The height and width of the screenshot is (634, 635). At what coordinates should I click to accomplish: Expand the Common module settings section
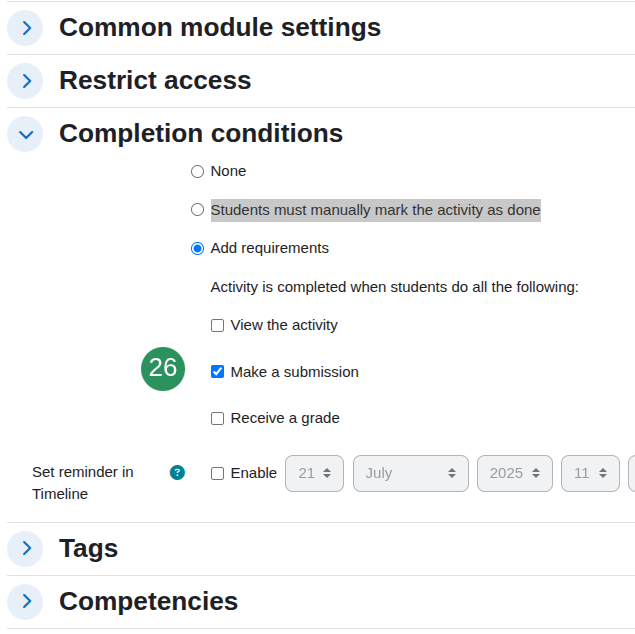coord(25,28)
